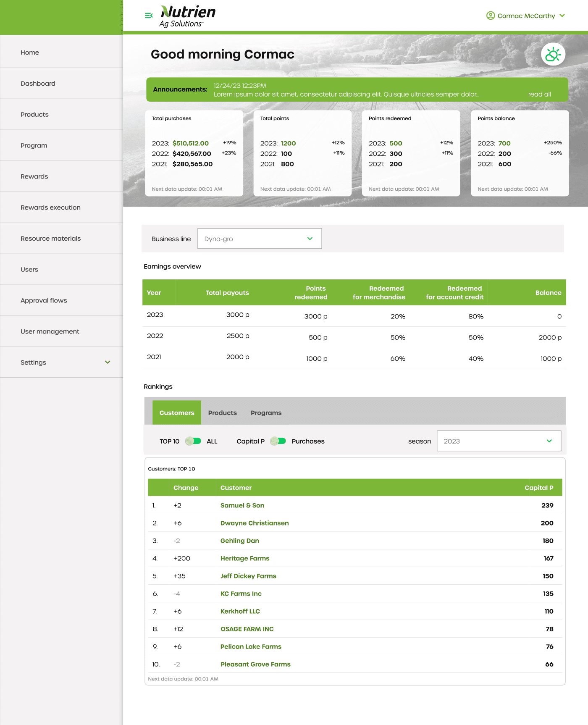
Task: Open Approval flows in the sidebar
Action: [61, 301]
